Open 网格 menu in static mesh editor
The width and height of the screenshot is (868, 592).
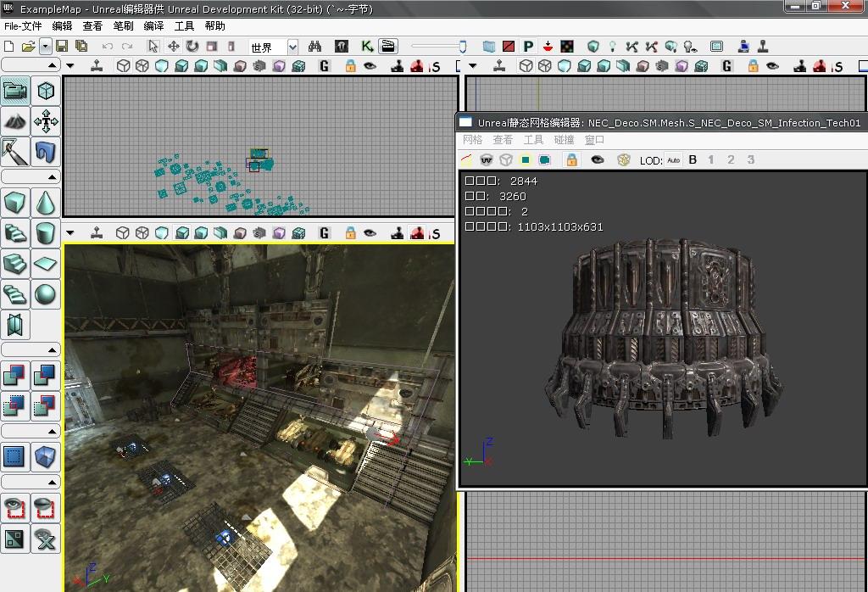pyautogui.click(x=473, y=140)
